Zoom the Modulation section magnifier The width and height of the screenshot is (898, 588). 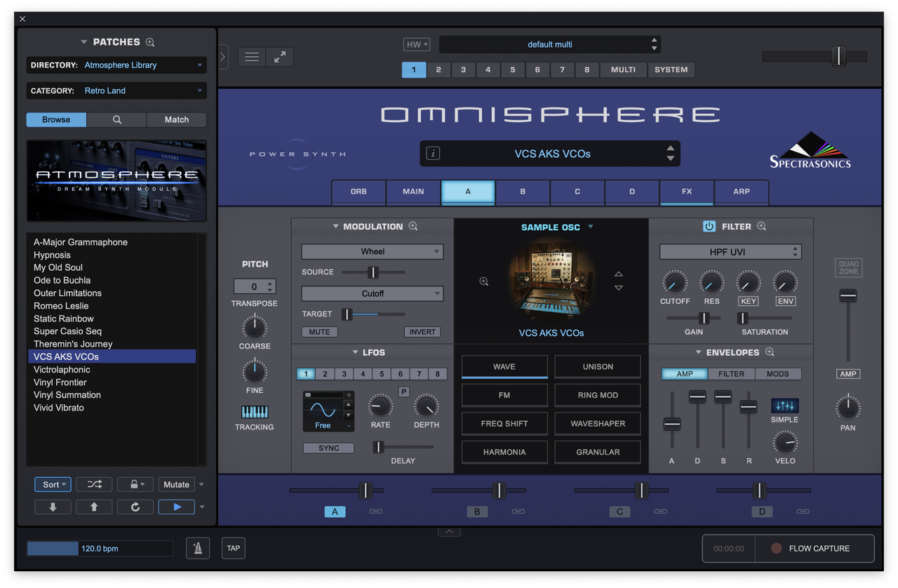click(x=413, y=226)
